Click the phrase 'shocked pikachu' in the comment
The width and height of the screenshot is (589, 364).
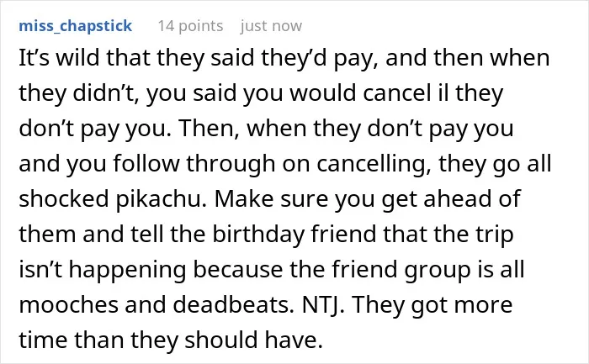click(x=110, y=199)
